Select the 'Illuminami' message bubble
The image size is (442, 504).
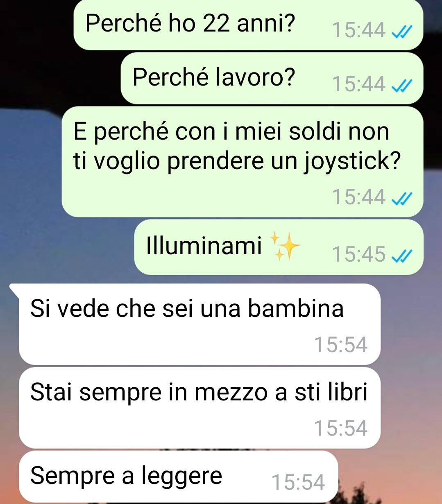coord(279,247)
